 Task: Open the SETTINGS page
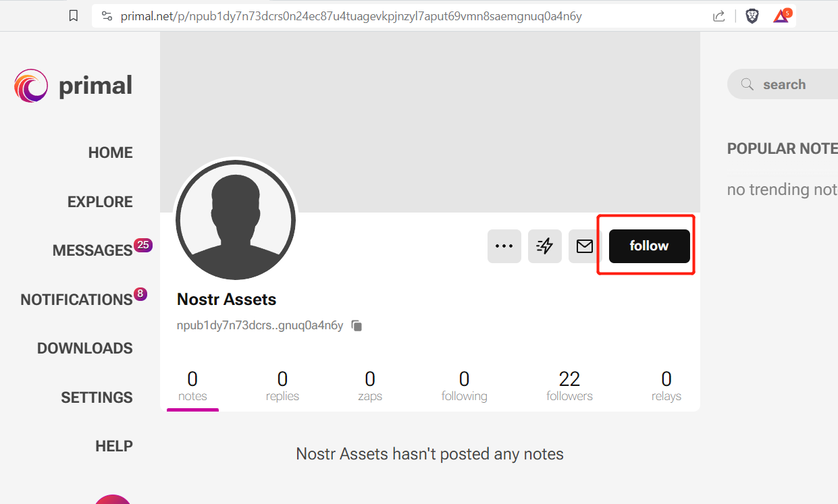pos(97,397)
